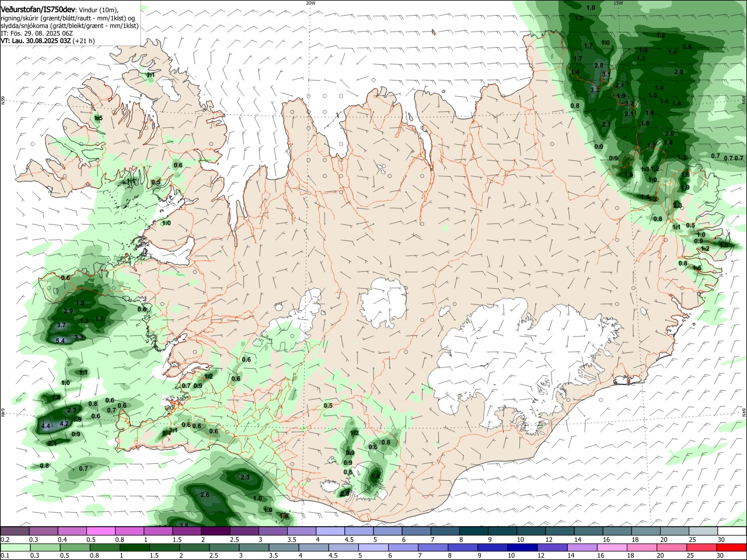Click the 0.2 label in snow legend
Image resolution: width=747 pixels, height=560 pixels.
pos(5,540)
